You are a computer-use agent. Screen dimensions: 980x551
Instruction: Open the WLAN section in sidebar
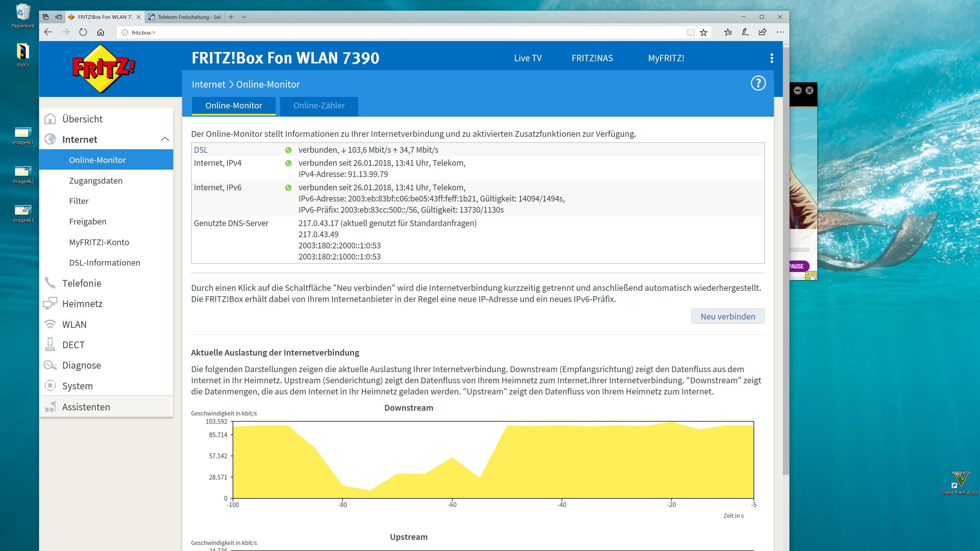tap(74, 324)
